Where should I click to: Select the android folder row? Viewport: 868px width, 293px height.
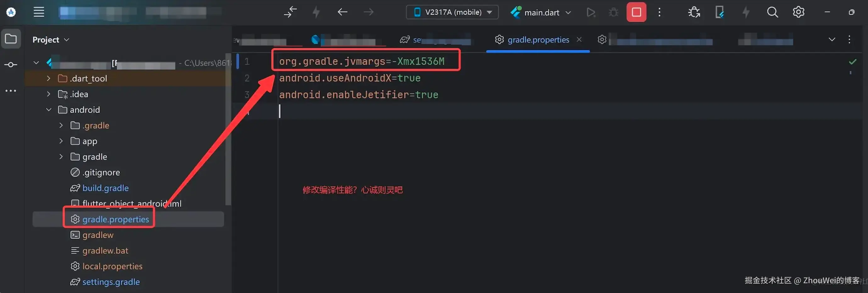coord(128,110)
